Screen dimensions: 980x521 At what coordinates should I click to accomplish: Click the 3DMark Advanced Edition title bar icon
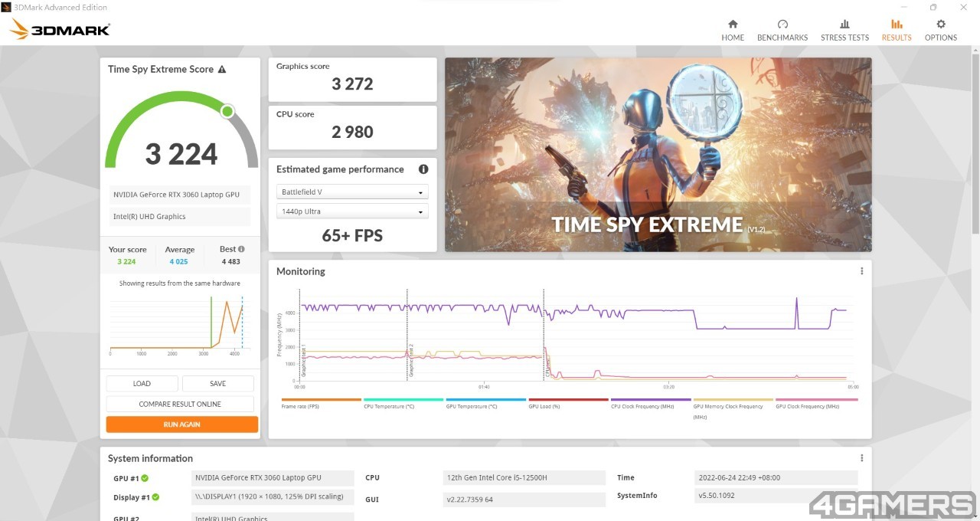pyautogui.click(x=6, y=7)
